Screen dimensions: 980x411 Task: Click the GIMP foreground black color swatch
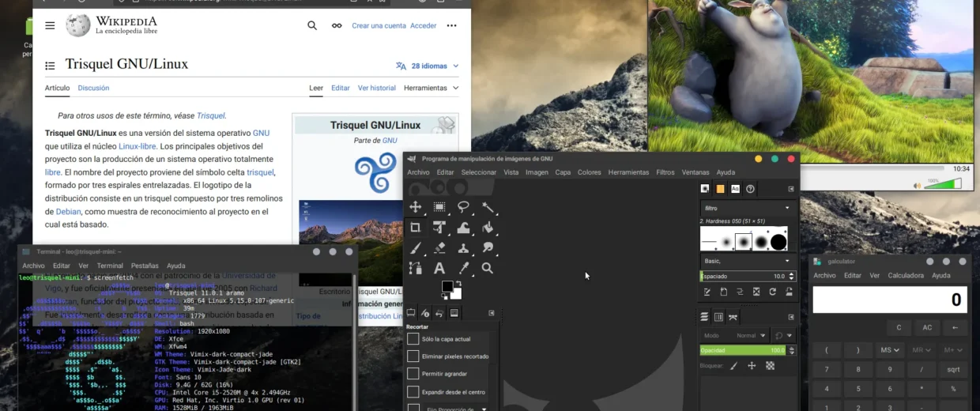[x=447, y=286]
